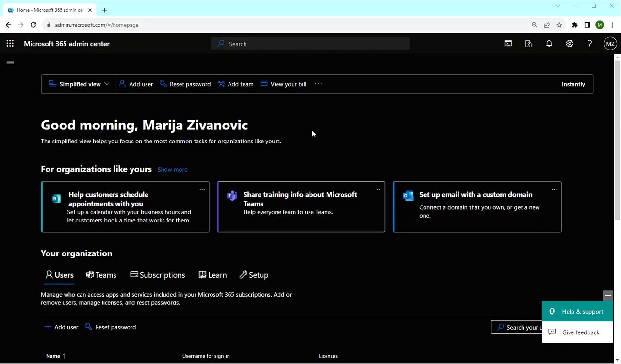Open the MZ account manager avatar
Viewport: 621px width, 364px height.
point(610,44)
